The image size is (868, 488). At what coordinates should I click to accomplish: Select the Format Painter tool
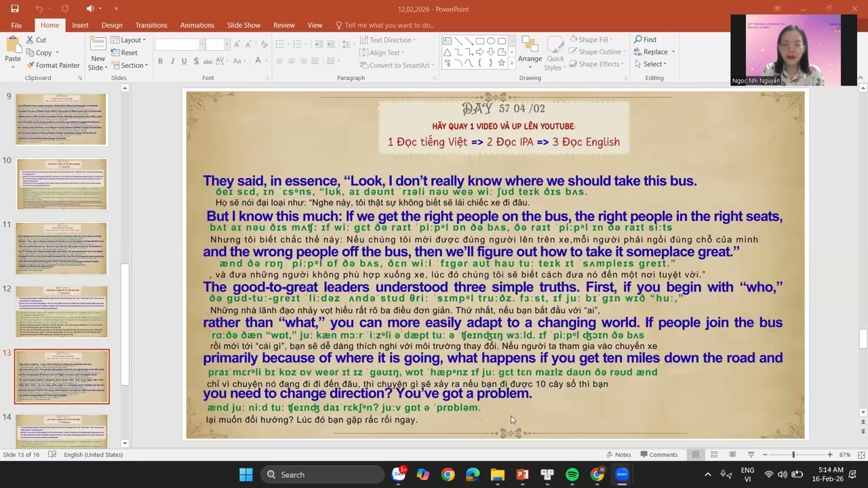[53, 65]
